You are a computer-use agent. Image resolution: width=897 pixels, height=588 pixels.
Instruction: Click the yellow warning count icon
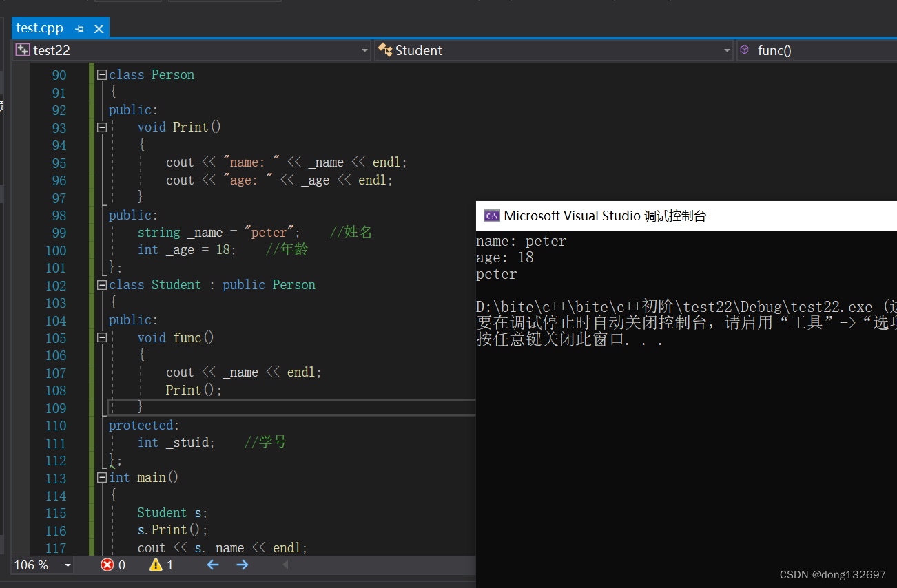pyautogui.click(x=156, y=565)
